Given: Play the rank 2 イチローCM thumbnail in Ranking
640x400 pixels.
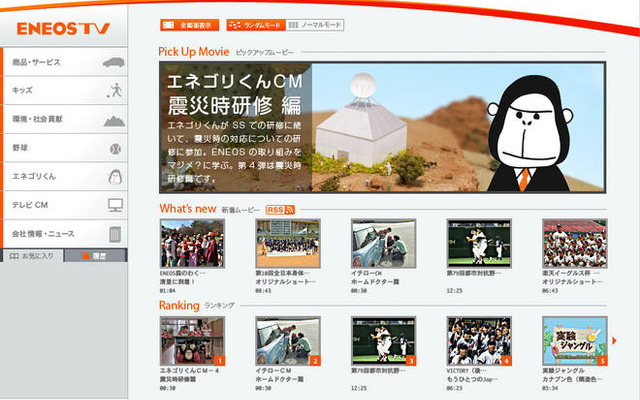Looking at the screenshot, I should 288,341.
